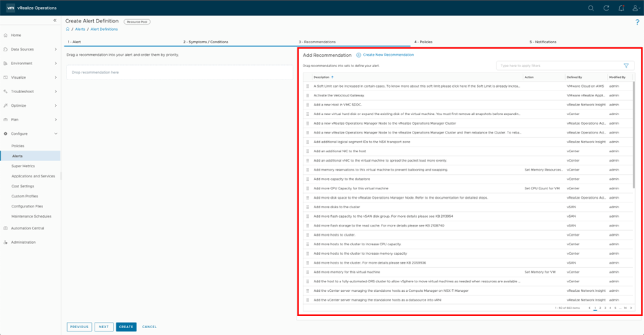Grab the drag handle for Activate the Velocloud Gateway
This screenshot has height=335, width=644.
coord(308,96)
